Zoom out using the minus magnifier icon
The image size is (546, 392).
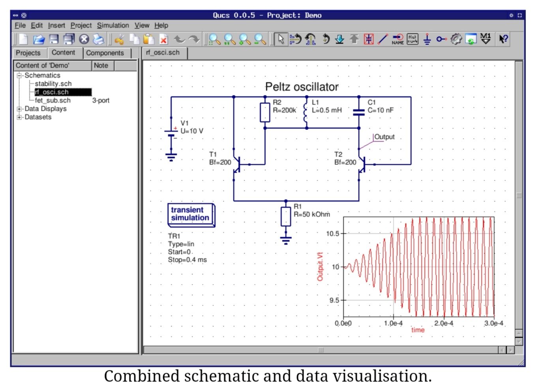(260, 39)
